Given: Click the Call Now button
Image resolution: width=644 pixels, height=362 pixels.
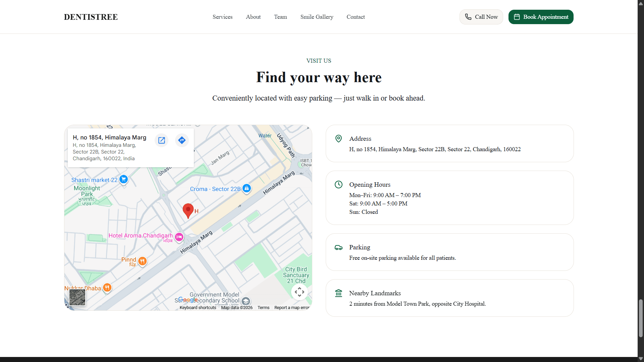Looking at the screenshot, I should 481,17.
